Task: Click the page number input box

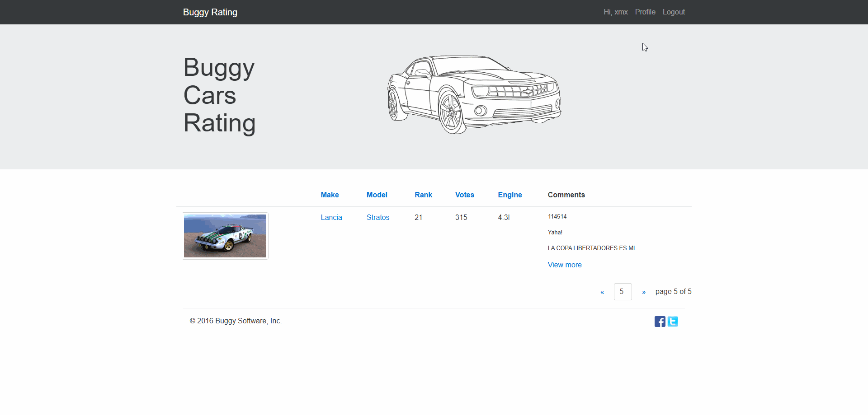Action: 623,292
